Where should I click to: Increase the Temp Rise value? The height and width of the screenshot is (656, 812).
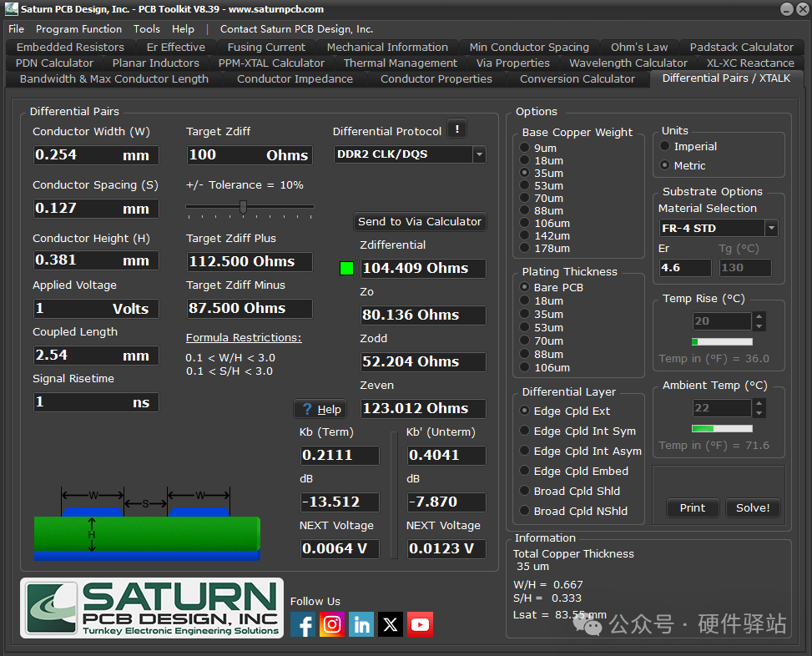[x=759, y=316]
